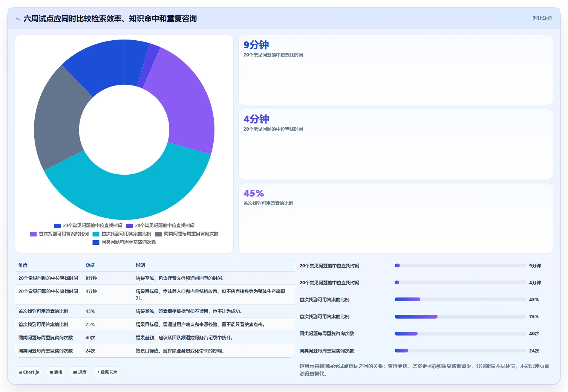Click the progress bar showing 75%
The width and height of the screenshot is (568, 392).
pyautogui.click(x=460, y=317)
